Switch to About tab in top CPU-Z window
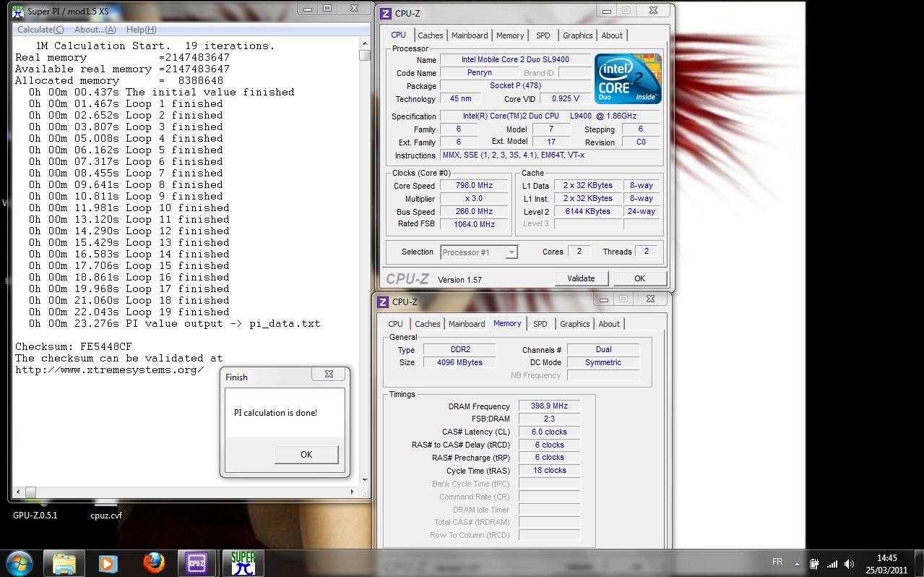 tap(612, 35)
